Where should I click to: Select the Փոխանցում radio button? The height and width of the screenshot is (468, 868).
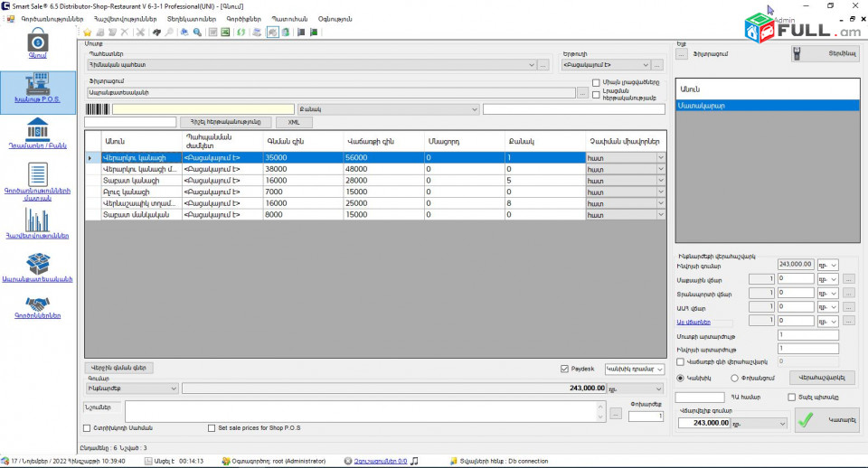(734, 379)
